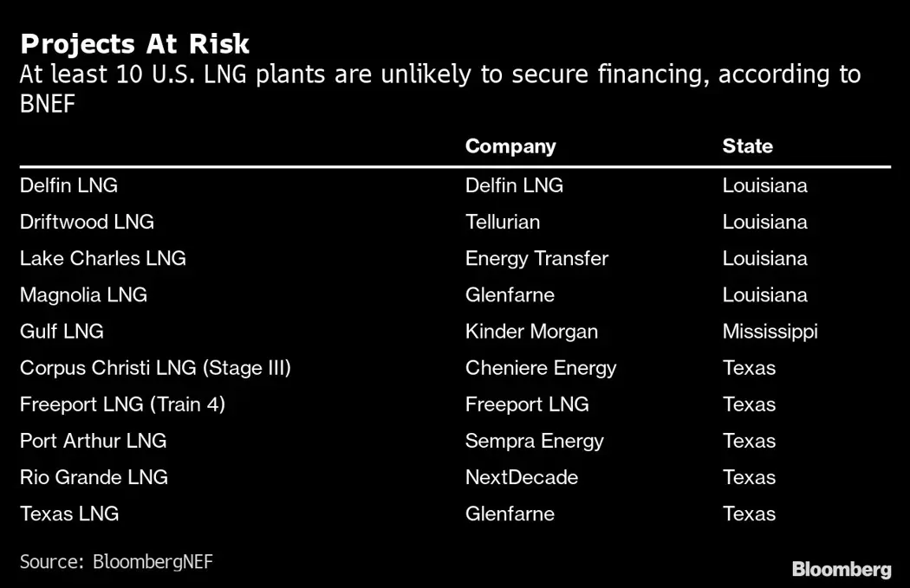The image size is (910, 588).
Task: Click the Cheniere Energy company cell
Action: pos(541,367)
